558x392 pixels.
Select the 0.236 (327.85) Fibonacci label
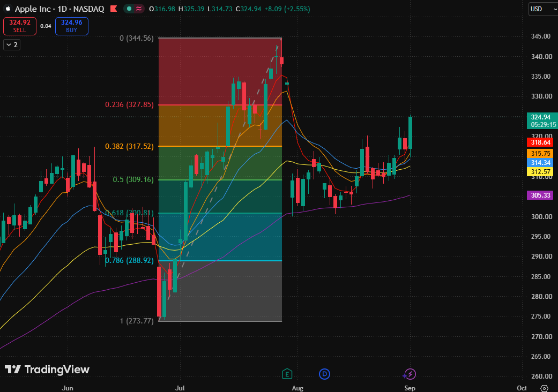click(130, 104)
